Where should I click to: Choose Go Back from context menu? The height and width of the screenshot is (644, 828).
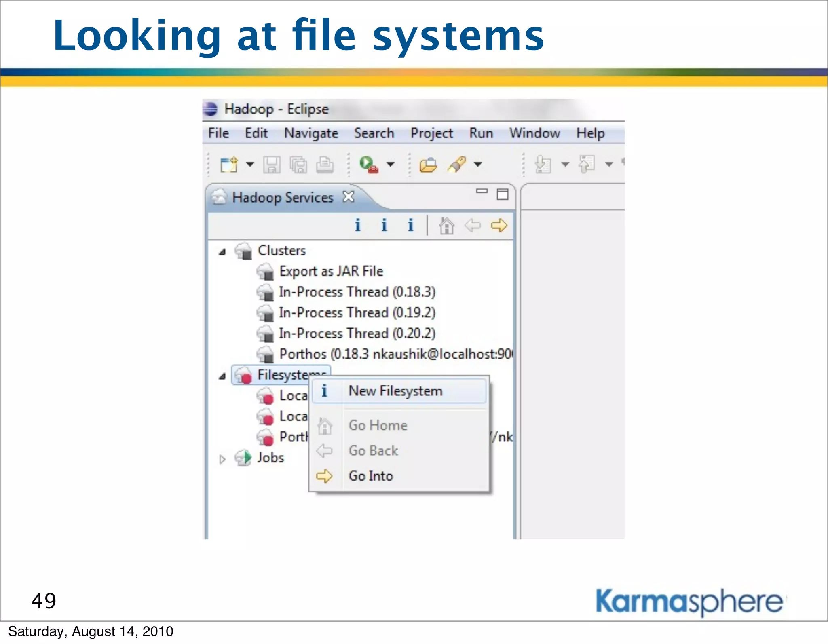click(x=399, y=450)
